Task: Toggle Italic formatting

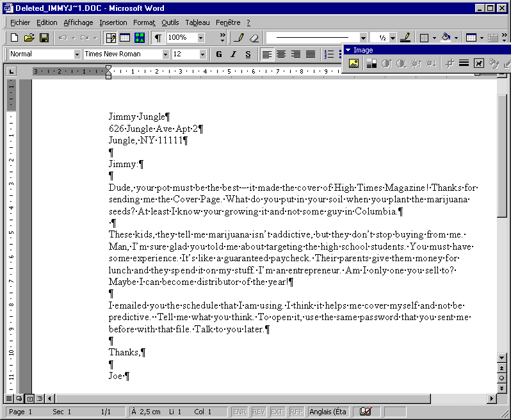Action: (233, 54)
